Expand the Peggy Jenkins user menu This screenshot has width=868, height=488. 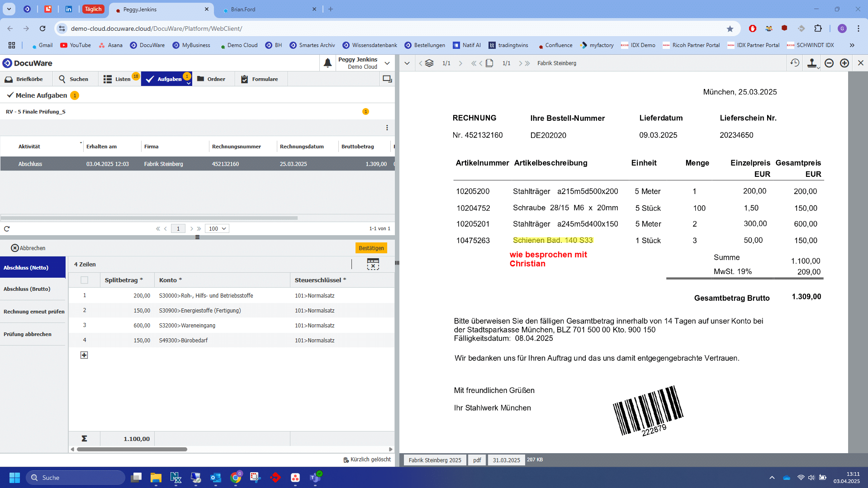tap(387, 63)
